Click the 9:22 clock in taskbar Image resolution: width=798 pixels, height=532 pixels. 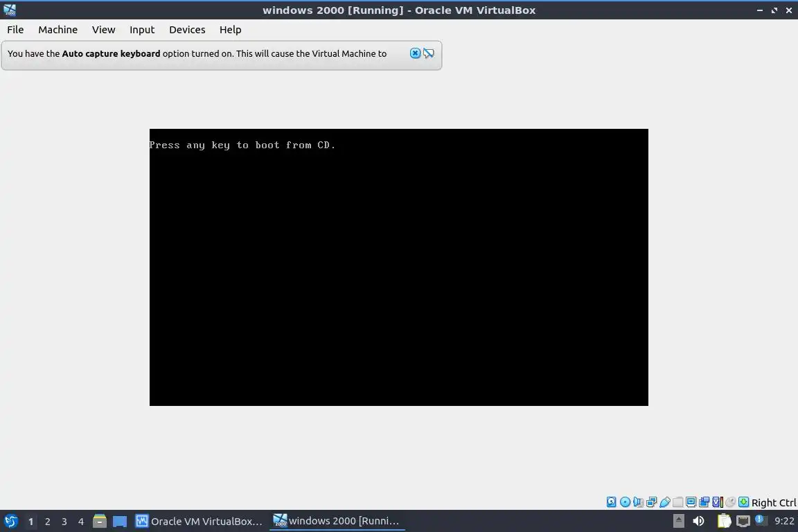(784, 521)
